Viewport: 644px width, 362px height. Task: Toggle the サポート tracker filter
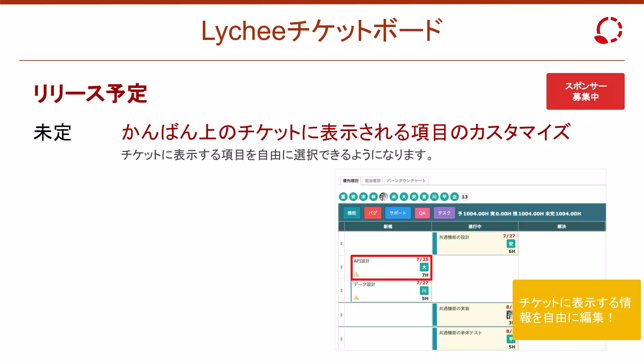[x=398, y=213]
